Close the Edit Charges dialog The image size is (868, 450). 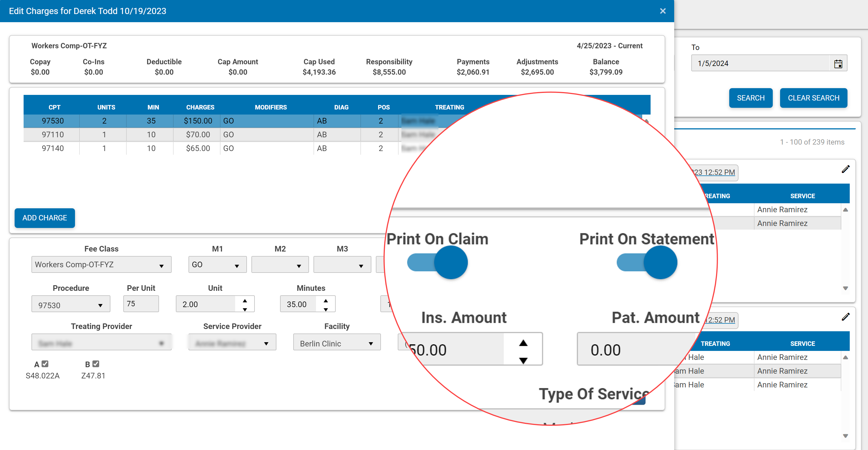tap(662, 11)
